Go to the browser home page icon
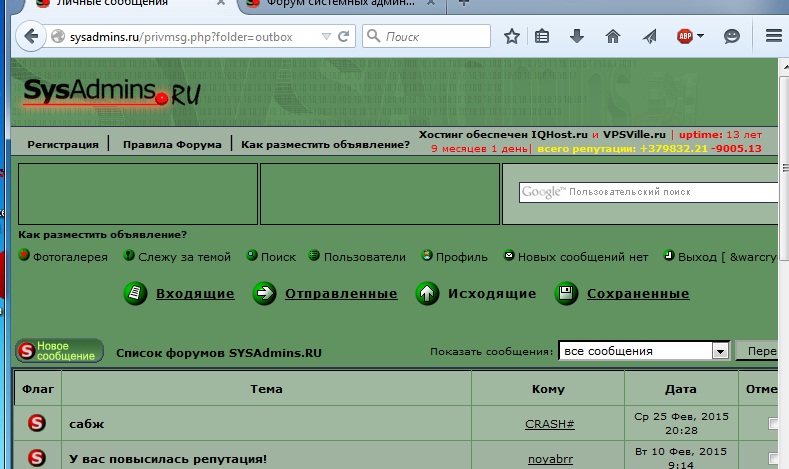Image resolution: width=789 pixels, height=469 pixels. [612, 36]
